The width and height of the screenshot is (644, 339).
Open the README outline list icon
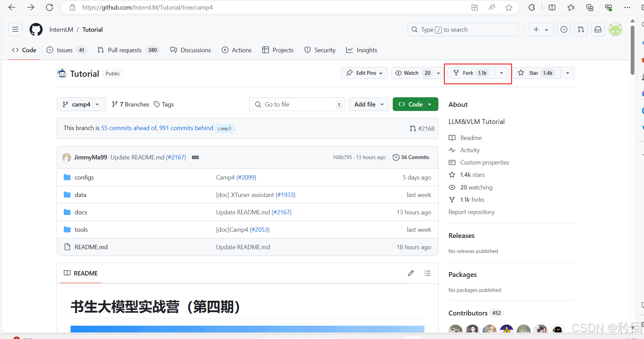[428, 273]
